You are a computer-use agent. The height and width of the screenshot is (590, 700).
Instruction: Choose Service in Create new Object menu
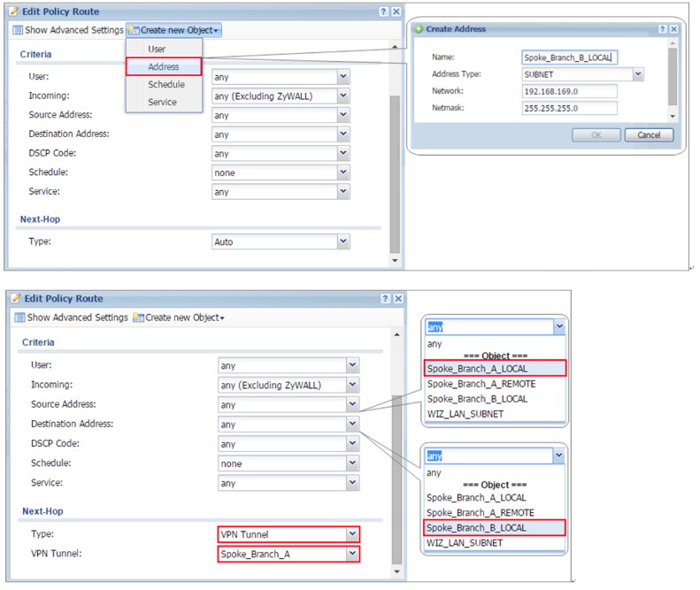[162, 102]
